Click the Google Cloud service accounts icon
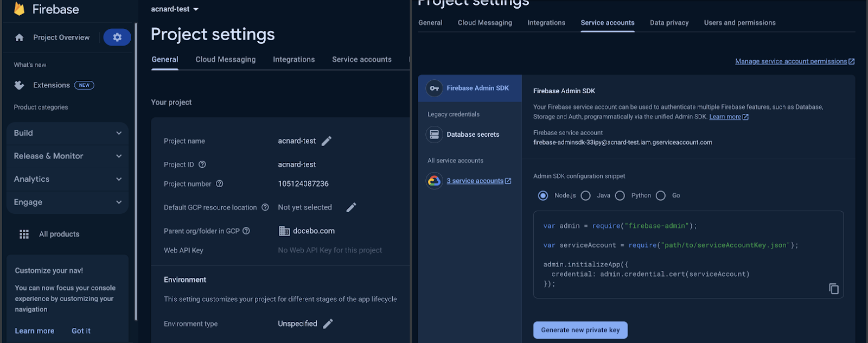This screenshot has height=343, width=868. 434,181
